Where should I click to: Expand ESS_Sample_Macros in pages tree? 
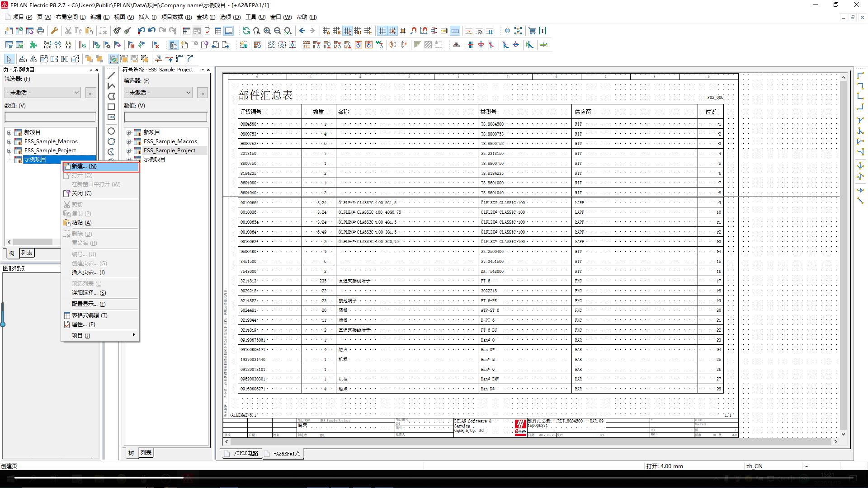tap(9, 141)
